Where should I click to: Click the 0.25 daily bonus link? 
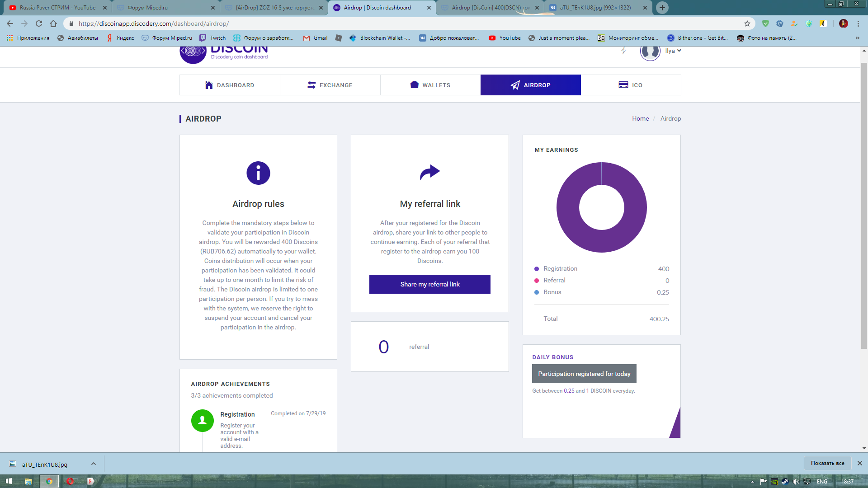(569, 391)
